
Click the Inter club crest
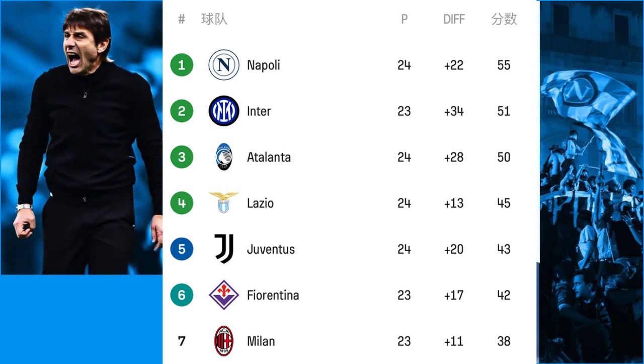coord(224,111)
